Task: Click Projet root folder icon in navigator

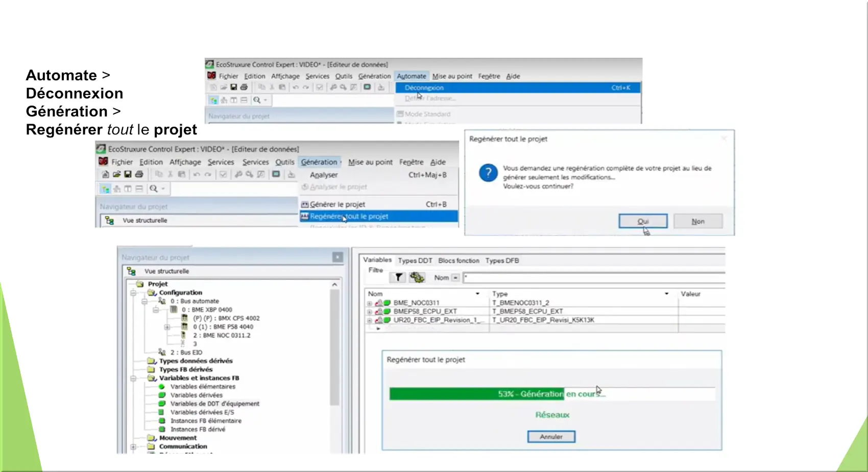Action: pos(139,284)
